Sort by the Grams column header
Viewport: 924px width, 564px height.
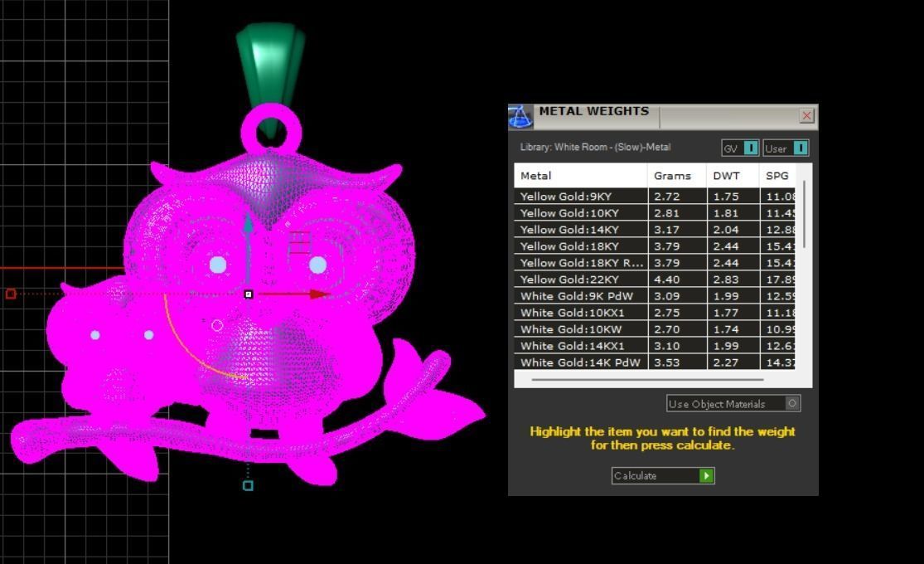[x=677, y=176]
